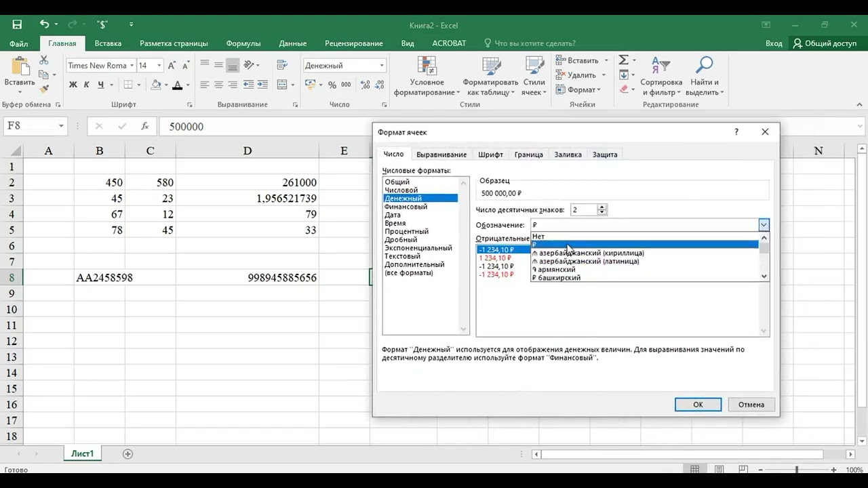868x488 pixels.
Task: Click the Save floppy disk icon
Action: (17, 24)
